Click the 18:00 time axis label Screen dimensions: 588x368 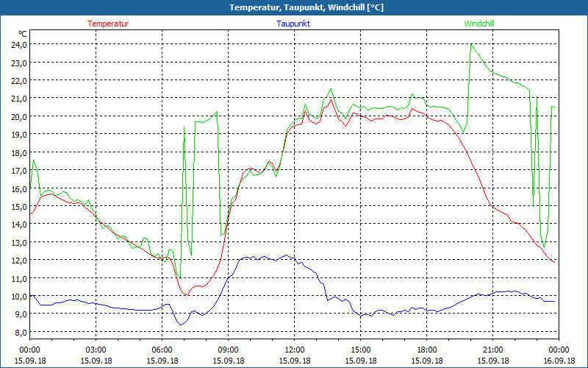click(427, 350)
